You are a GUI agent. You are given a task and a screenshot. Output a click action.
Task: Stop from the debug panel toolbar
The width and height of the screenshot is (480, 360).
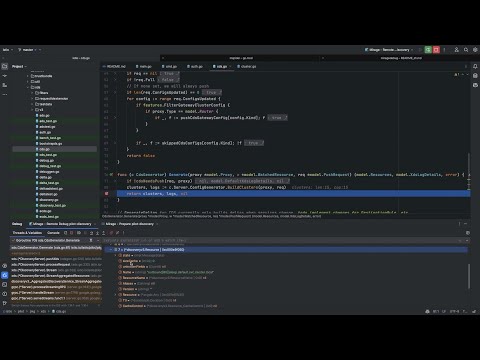72,233
